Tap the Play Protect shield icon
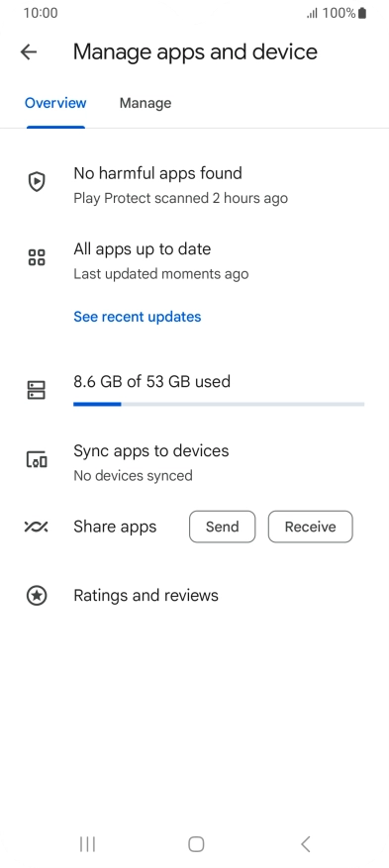 tap(37, 181)
